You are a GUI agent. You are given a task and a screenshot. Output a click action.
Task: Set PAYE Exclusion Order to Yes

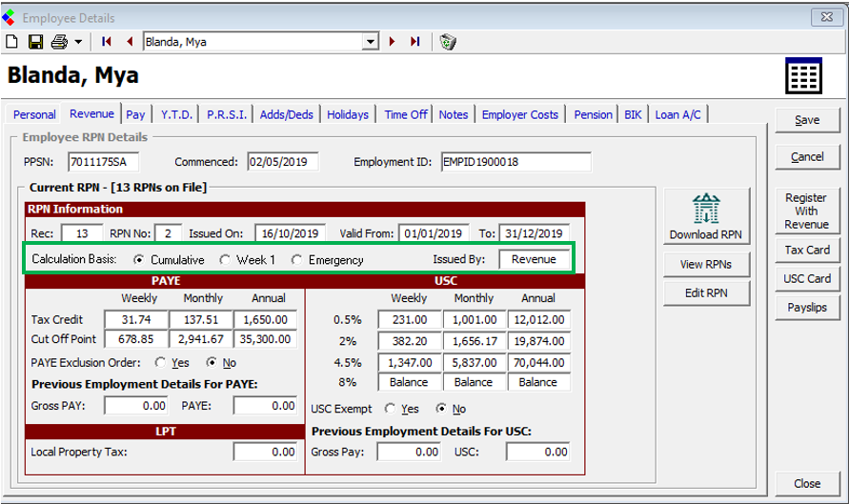click(159, 363)
